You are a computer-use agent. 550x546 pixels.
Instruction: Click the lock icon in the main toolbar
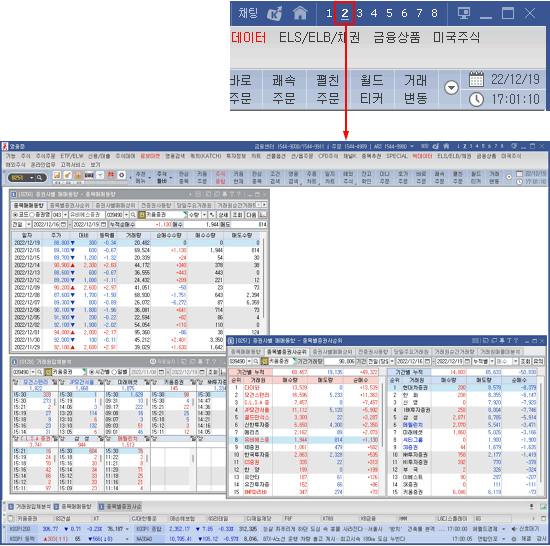pos(78,175)
